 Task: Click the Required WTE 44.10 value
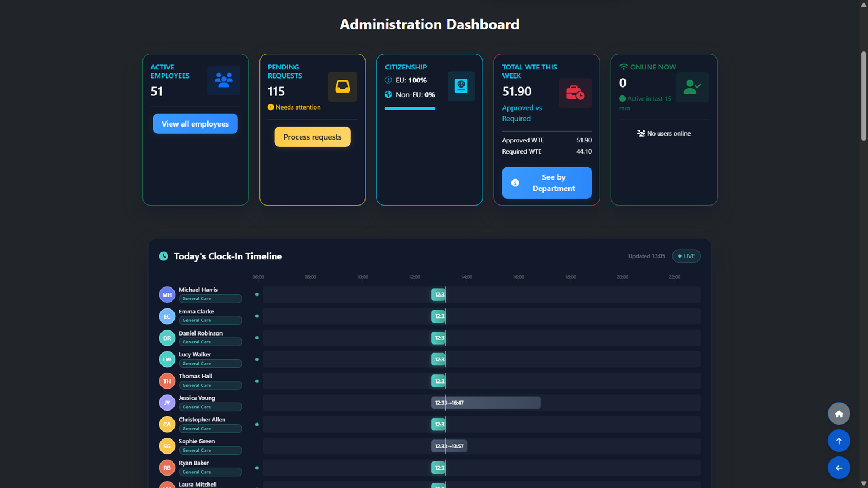pyautogui.click(x=584, y=151)
